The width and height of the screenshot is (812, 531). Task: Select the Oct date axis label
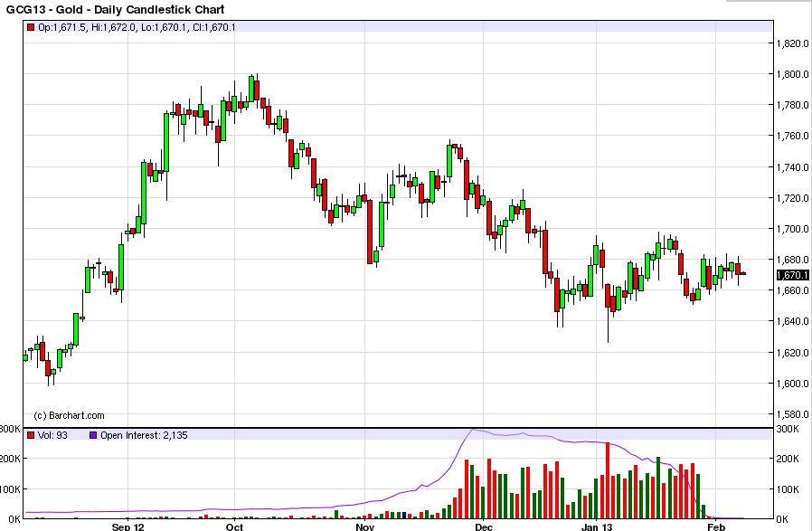pos(234,526)
